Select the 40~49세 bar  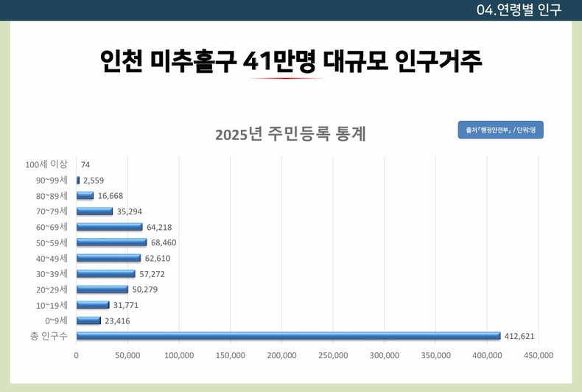[108, 258]
